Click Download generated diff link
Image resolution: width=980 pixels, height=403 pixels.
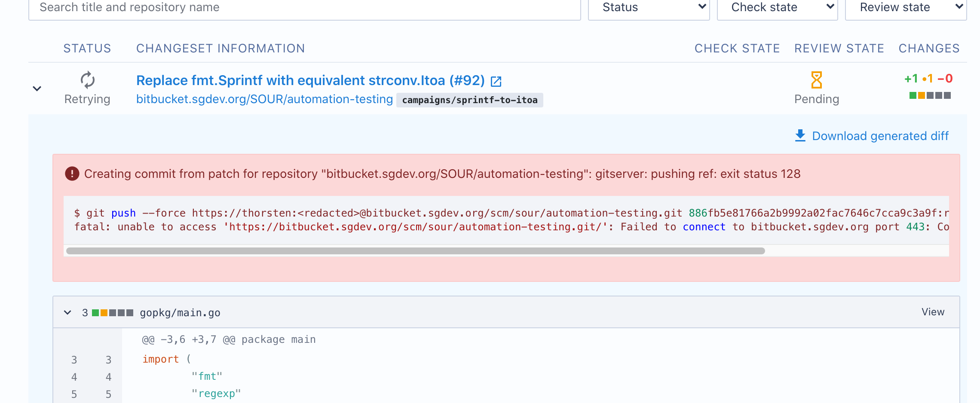880,136
